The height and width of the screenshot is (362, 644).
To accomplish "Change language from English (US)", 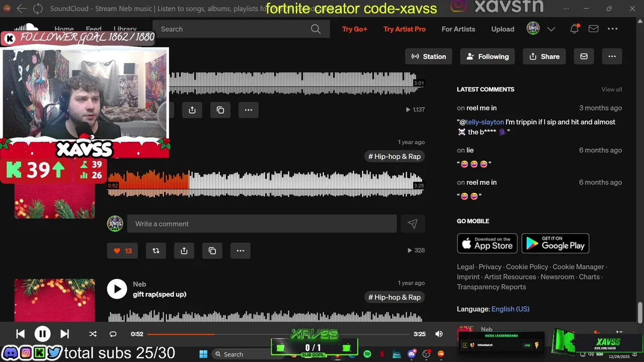I will coord(510,309).
